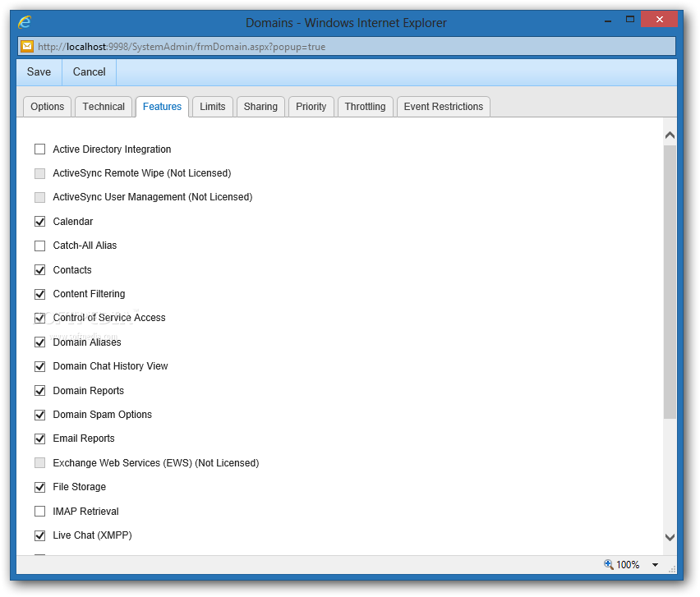Go to the Limits tab
This screenshot has height=597, width=700.
click(x=213, y=107)
